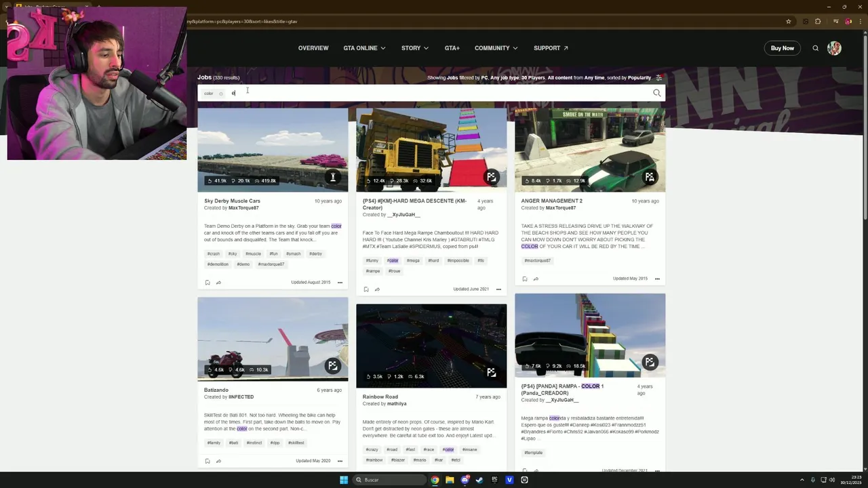Open Google Chrome from the taskbar

[435, 480]
